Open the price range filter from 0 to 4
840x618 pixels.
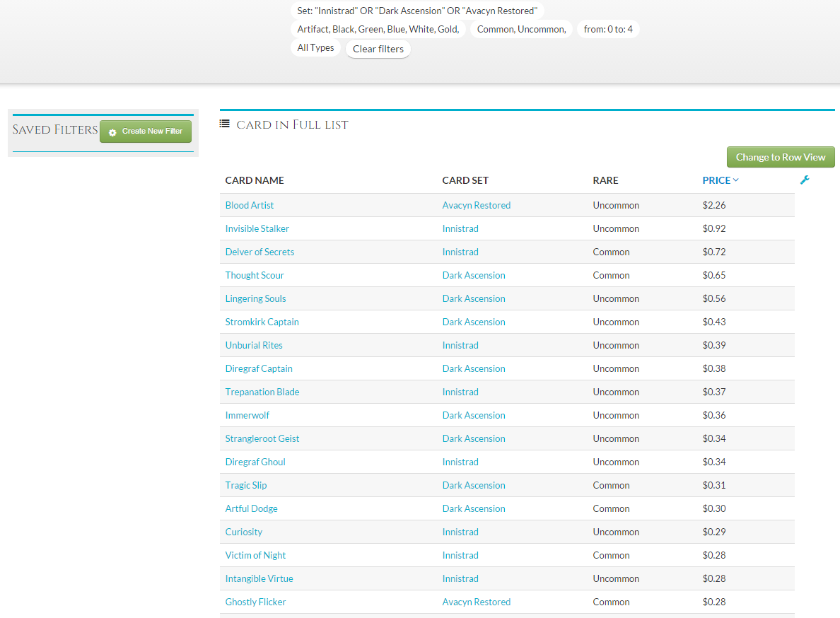(608, 29)
